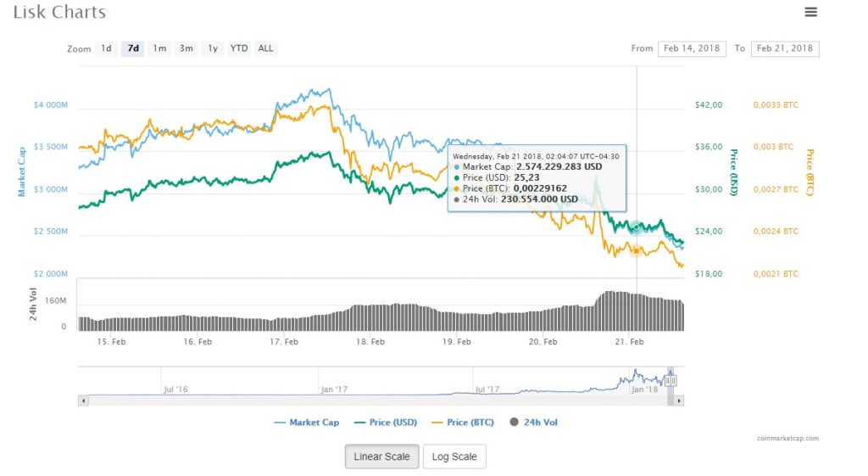
Task: Click navigator right scroll arrow
Action: coord(679,400)
